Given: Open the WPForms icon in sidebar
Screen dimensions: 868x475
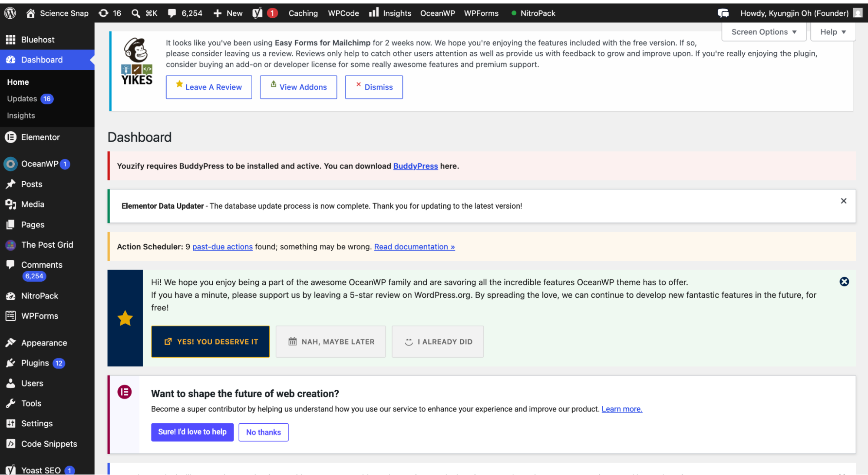Looking at the screenshot, I should 10,316.
